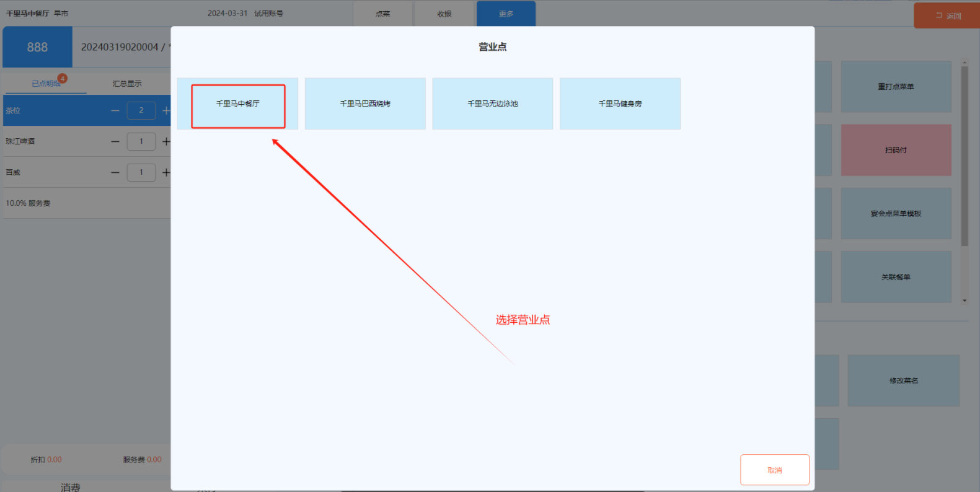
Task: Switch to the 汇总显示 tab
Action: coord(127,84)
